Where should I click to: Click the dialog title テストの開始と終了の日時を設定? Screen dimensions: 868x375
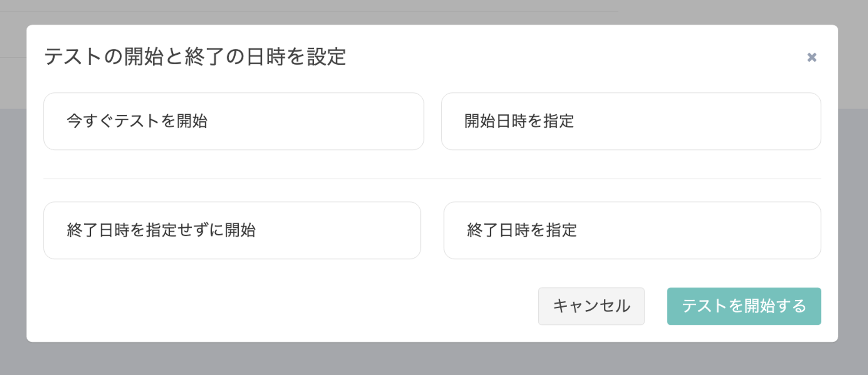(x=195, y=57)
